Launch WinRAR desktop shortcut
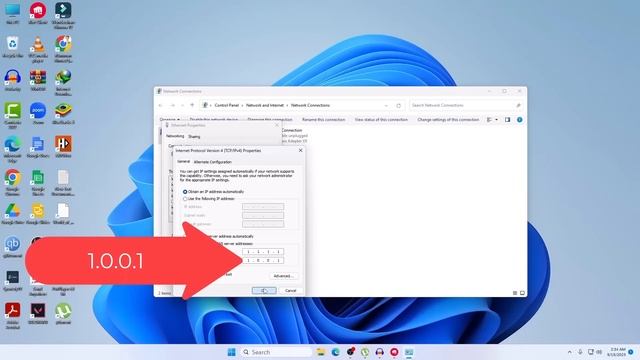 point(38,80)
